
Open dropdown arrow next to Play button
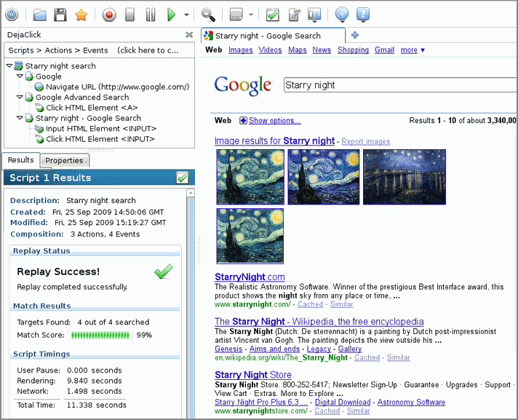click(x=187, y=14)
